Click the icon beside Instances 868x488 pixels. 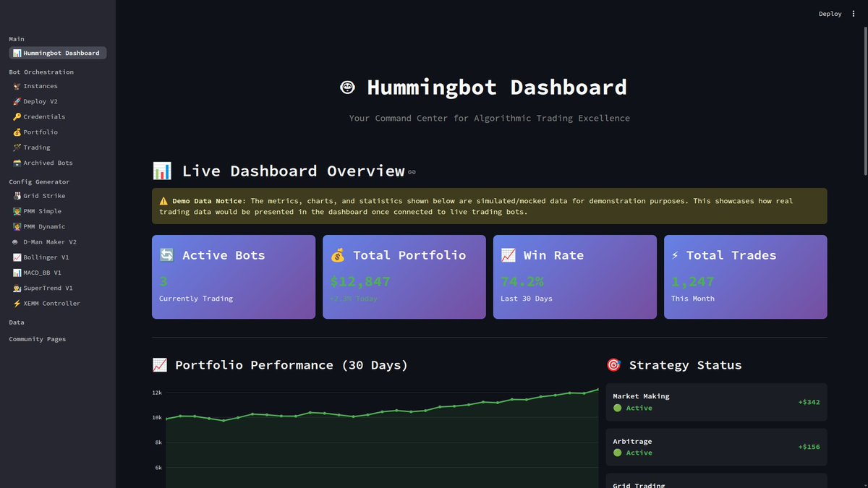17,86
